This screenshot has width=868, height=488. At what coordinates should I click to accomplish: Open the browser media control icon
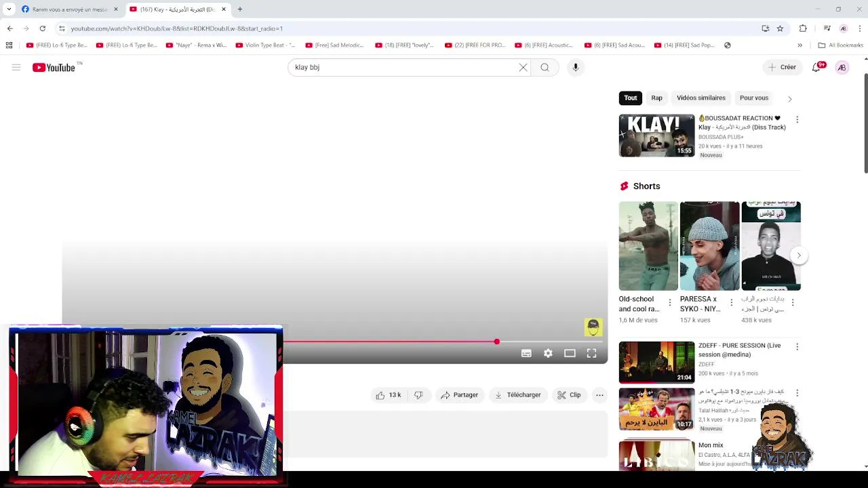[827, 28]
